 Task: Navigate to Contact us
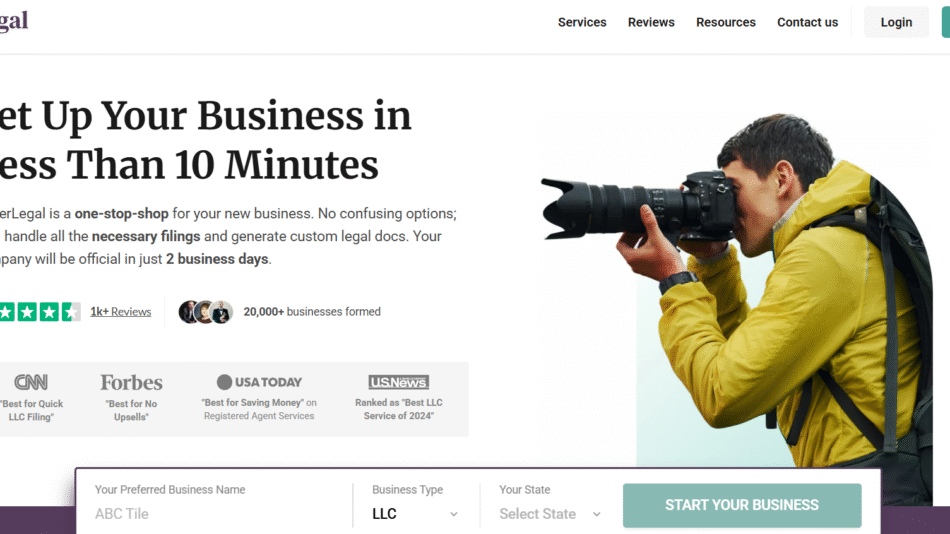point(807,22)
